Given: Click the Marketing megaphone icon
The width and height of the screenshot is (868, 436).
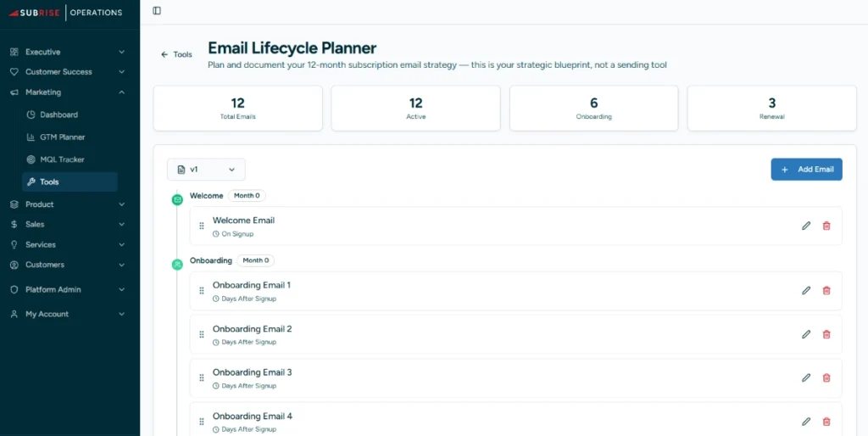Looking at the screenshot, I should click(x=14, y=92).
